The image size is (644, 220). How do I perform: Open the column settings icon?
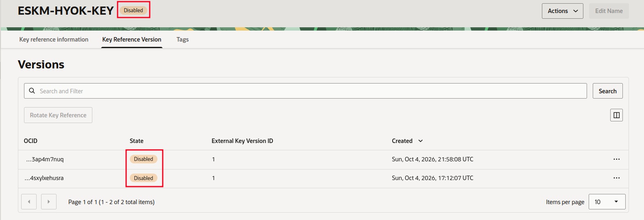coord(616,115)
